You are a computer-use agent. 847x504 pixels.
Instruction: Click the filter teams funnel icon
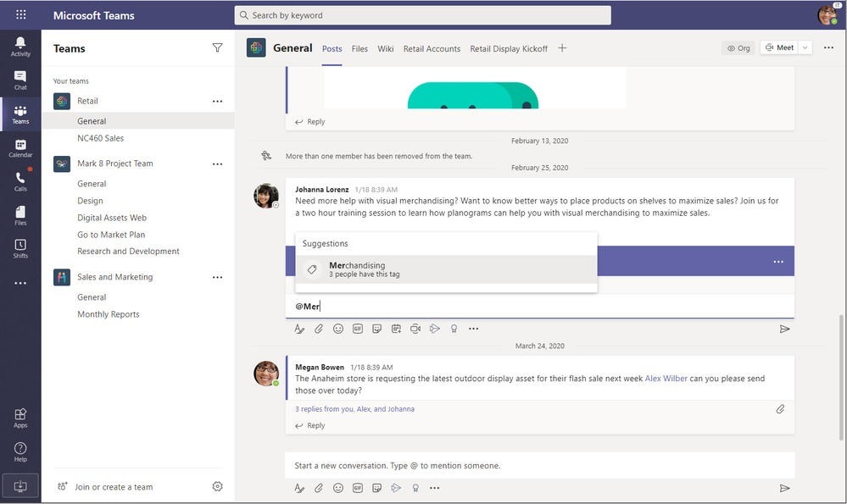[217, 48]
